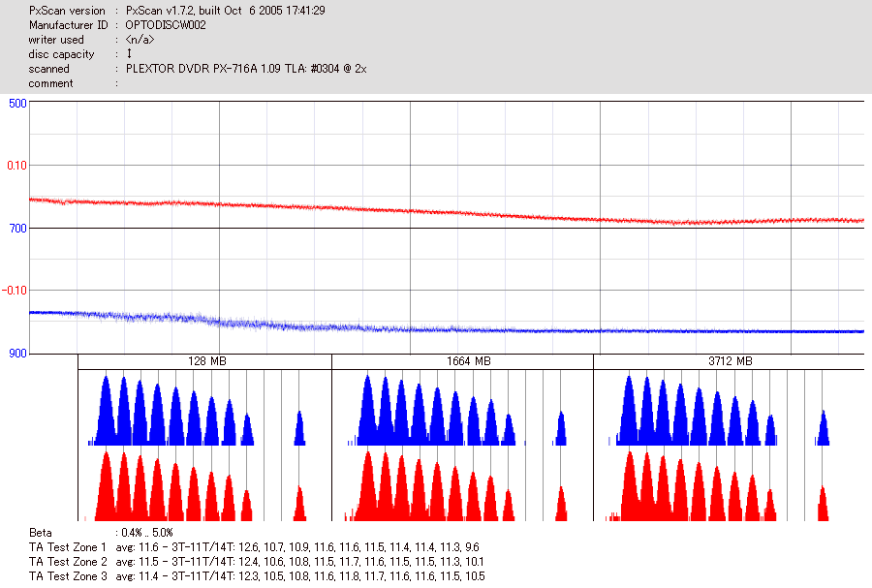The image size is (872, 588).
Task: Click the red -0.10 axis label
Action: pos(15,291)
